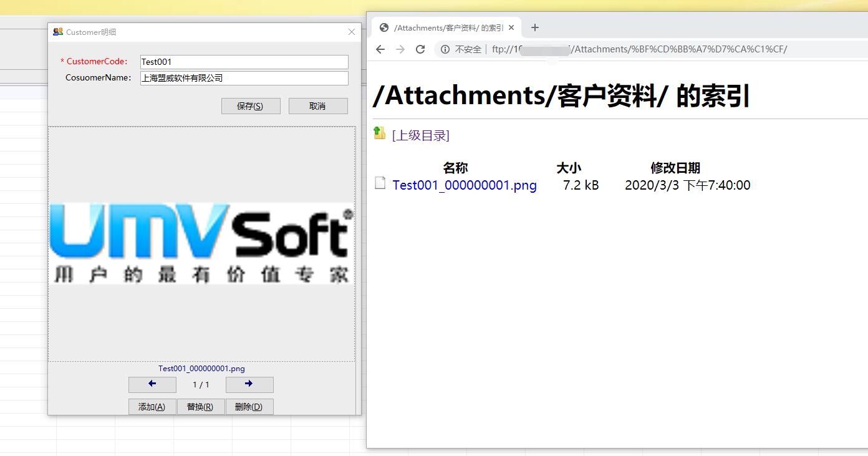
Task: Reload the FTP page in browser
Action: click(420, 49)
